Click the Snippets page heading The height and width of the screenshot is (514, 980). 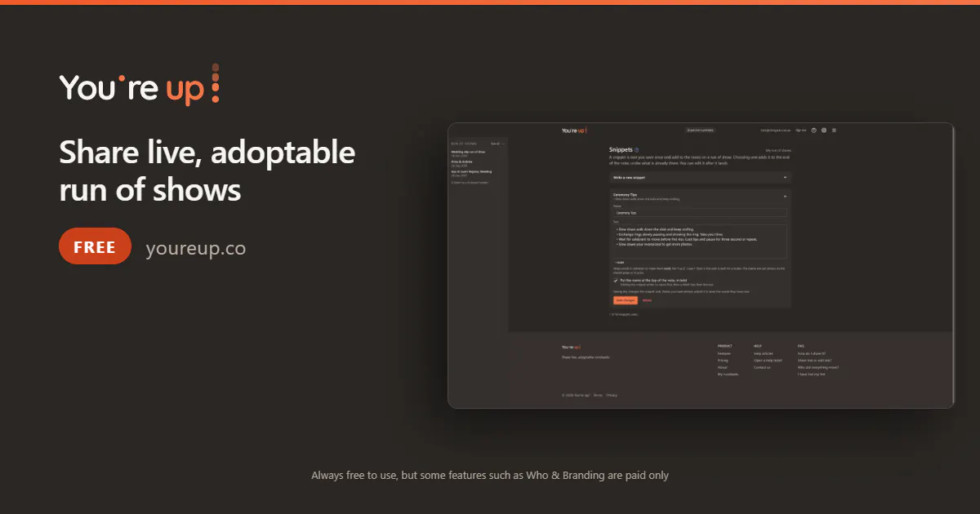click(x=621, y=150)
